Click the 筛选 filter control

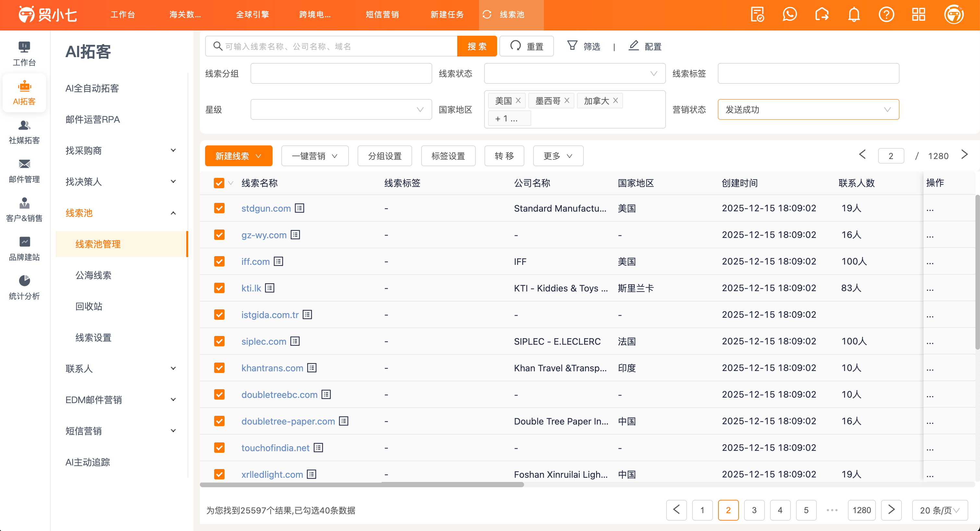pyautogui.click(x=583, y=46)
